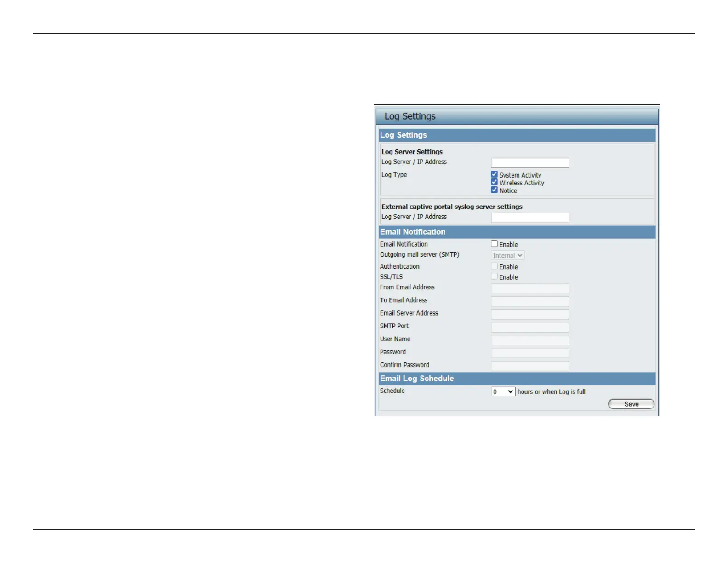Click the Email Log Schedule section header
This screenshot has width=728, height=563.
[517, 379]
